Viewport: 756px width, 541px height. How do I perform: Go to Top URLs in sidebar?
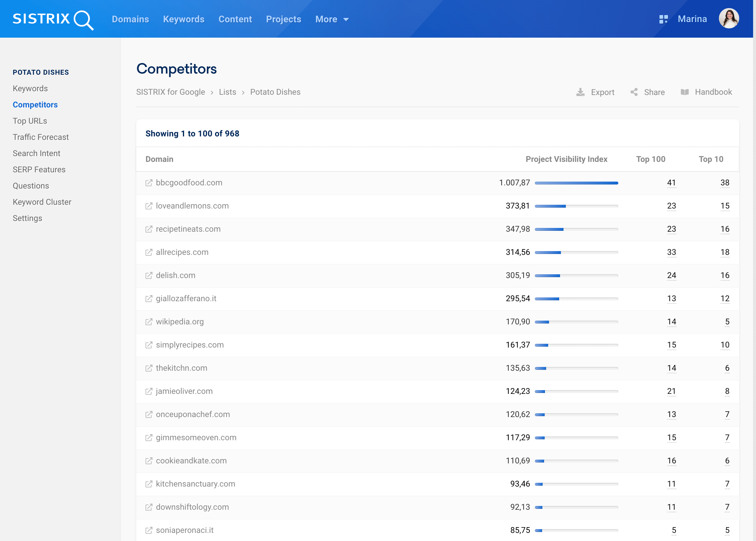click(x=30, y=121)
